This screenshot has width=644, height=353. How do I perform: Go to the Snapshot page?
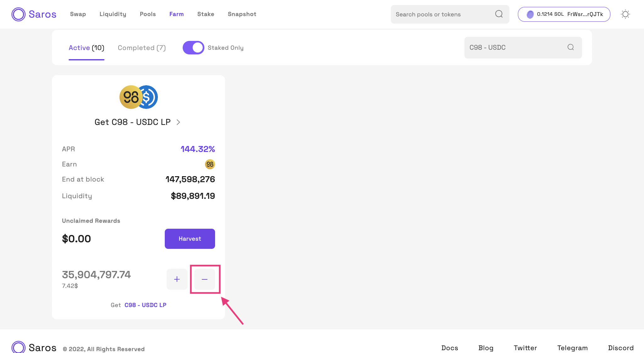point(242,14)
